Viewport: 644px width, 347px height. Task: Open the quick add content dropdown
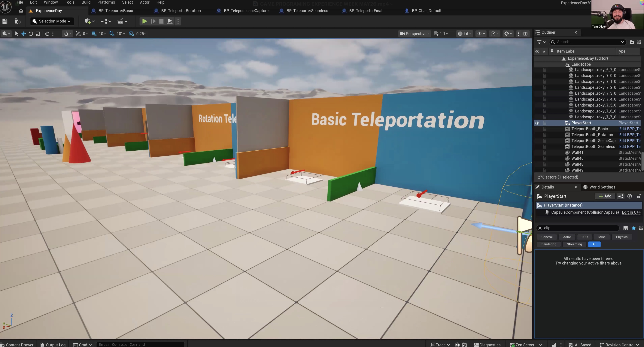coord(90,21)
